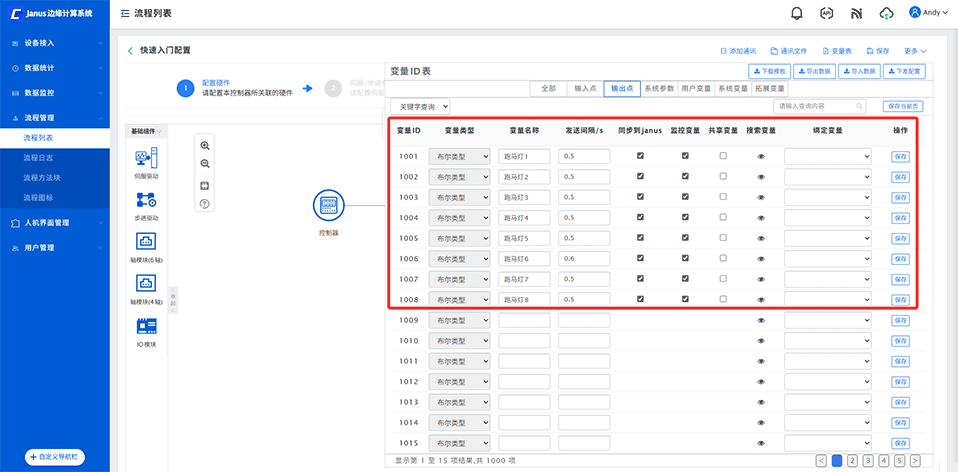958x472 pixels.
Task: Click the 控制器 node on the canvas
Action: pyautogui.click(x=328, y=205)
